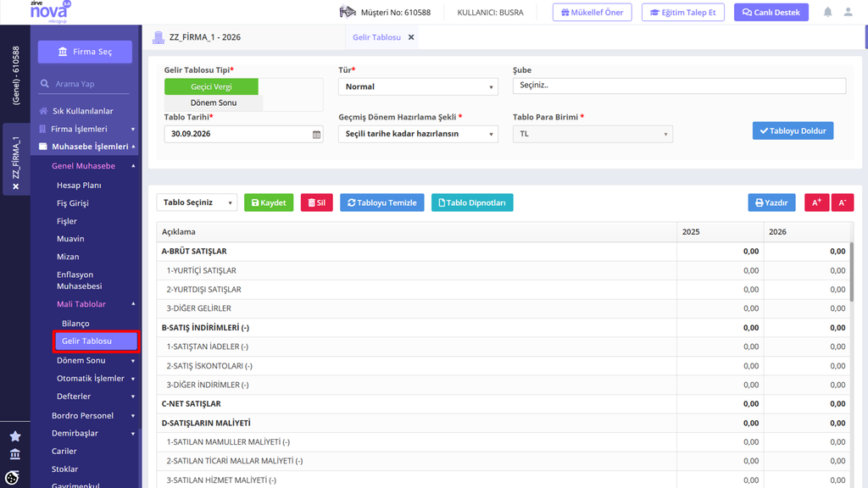This screenshot has width=868, height=488.
Task: Open Tablo Dipnotları
Action: (x=472, y=202)
